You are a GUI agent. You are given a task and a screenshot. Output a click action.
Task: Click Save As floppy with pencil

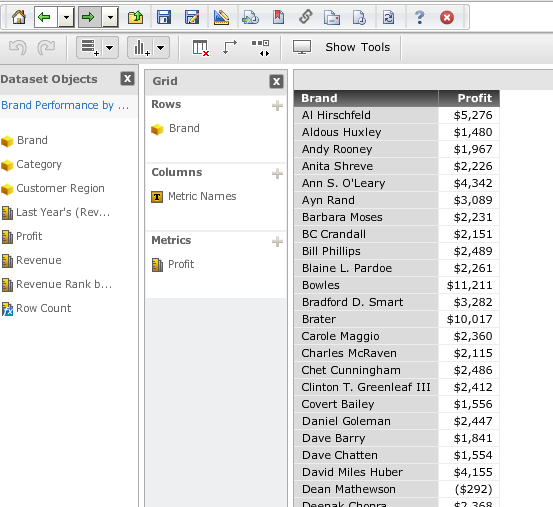click(192, 17)
